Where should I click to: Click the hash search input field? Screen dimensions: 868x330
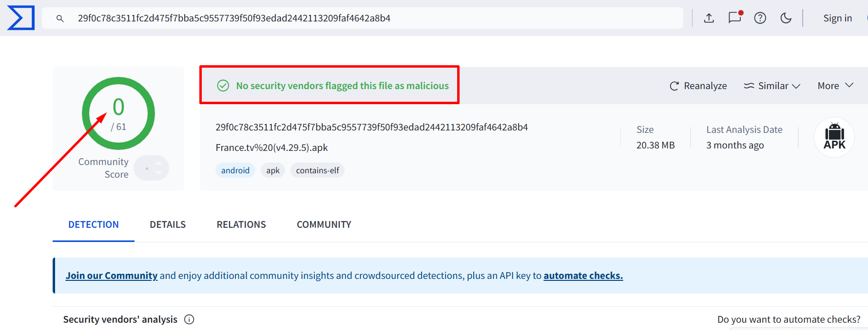(363, 18)
